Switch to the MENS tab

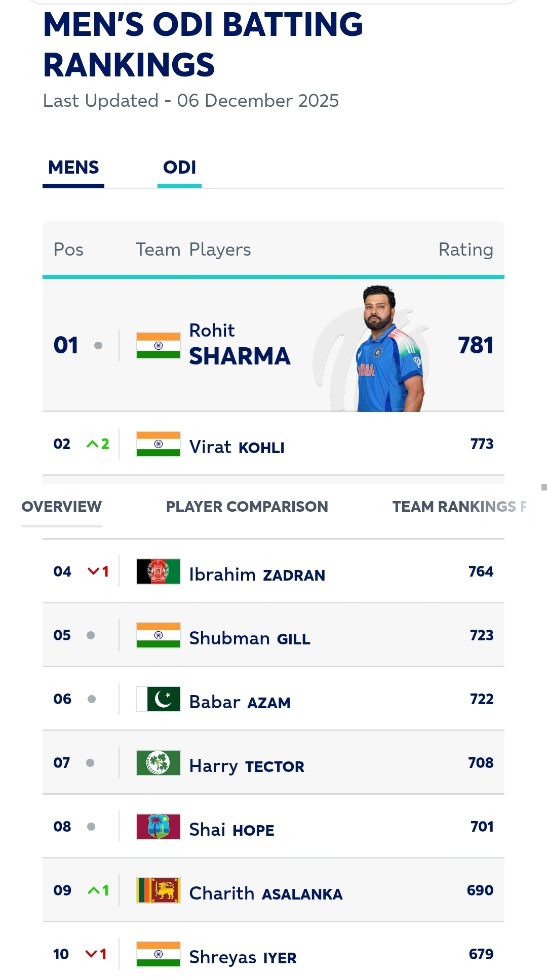click(73, 167)
